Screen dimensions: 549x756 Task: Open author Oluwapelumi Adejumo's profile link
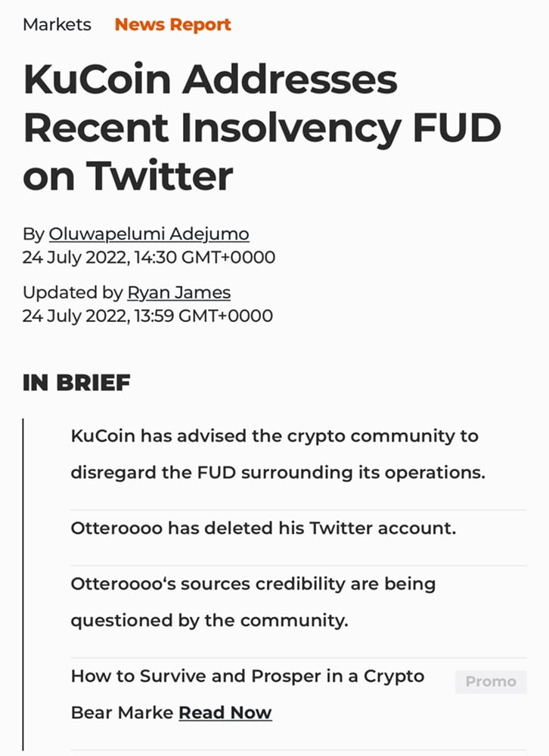[149, 234]
